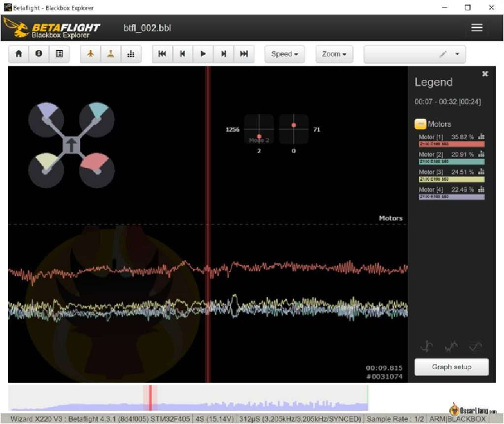Click the home icon in the toolbar
Image resolution: width=504 pixels, height=424 pixels.
point(18,54)
